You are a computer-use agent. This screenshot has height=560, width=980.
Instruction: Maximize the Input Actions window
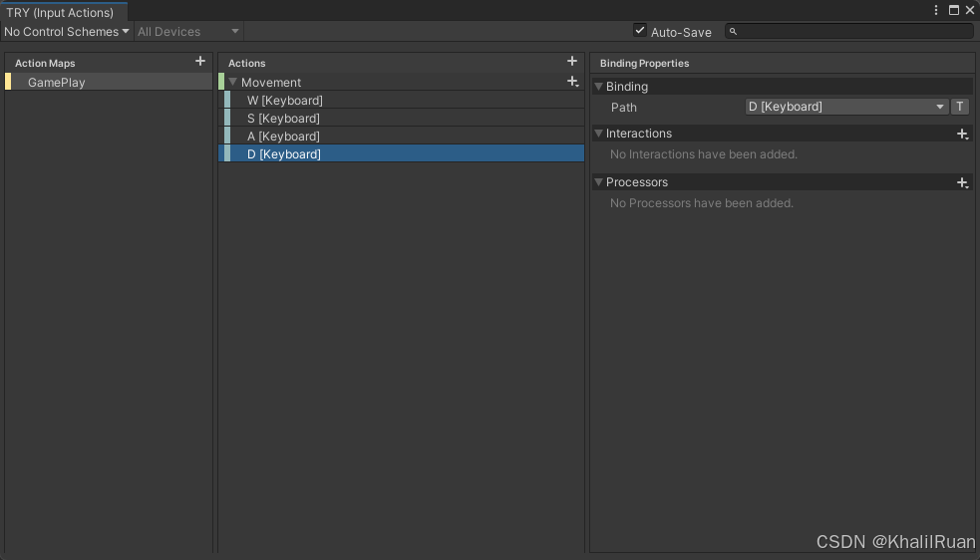tap(954, 10)
